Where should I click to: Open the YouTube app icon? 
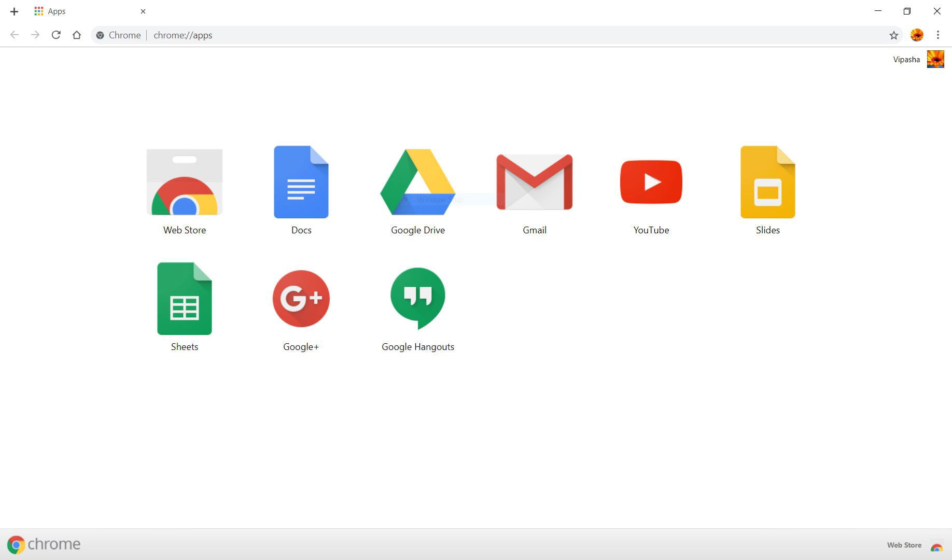[651, 182]
